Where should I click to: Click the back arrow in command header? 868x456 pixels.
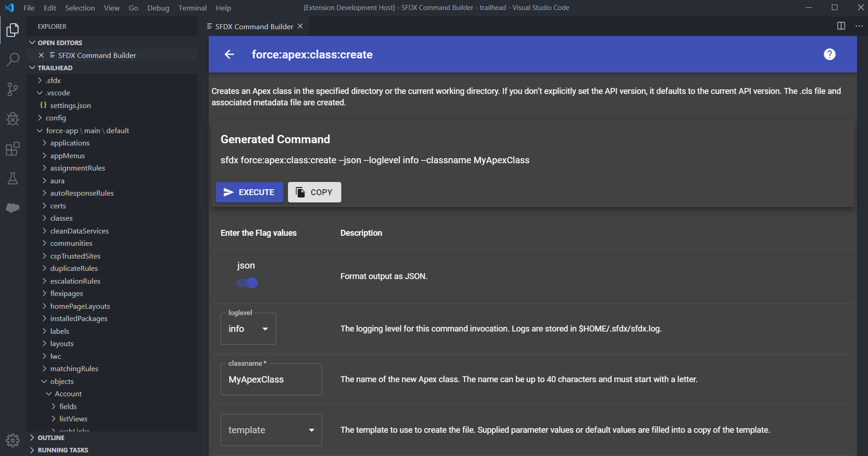[x=229, y=54]
